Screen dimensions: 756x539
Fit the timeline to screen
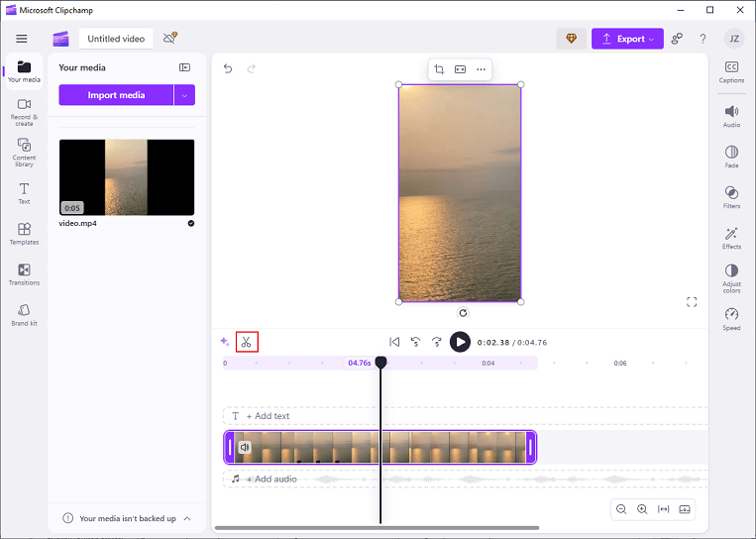(664, 509)
